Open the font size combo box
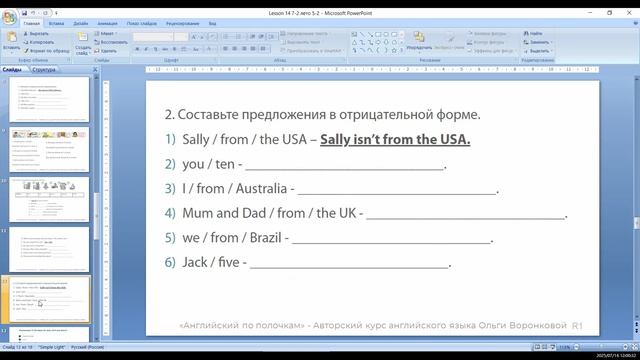The image size is (640, 360). click(181, 37)
